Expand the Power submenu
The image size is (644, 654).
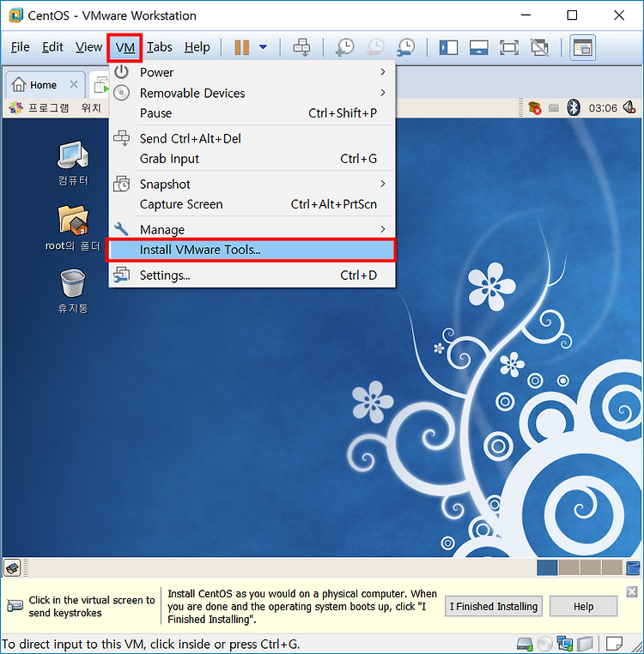click(x=252, y=72)
